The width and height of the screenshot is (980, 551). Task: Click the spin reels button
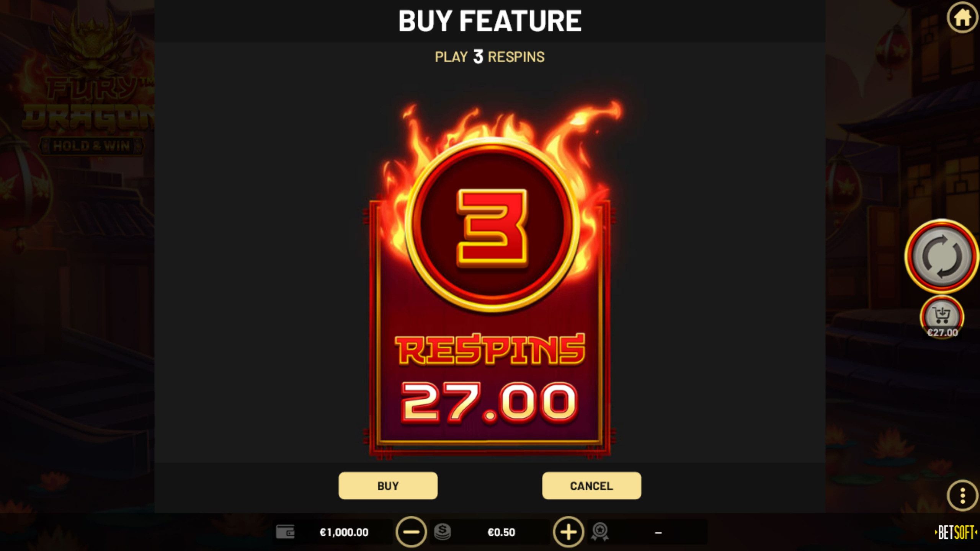click(x=942, y=257)
